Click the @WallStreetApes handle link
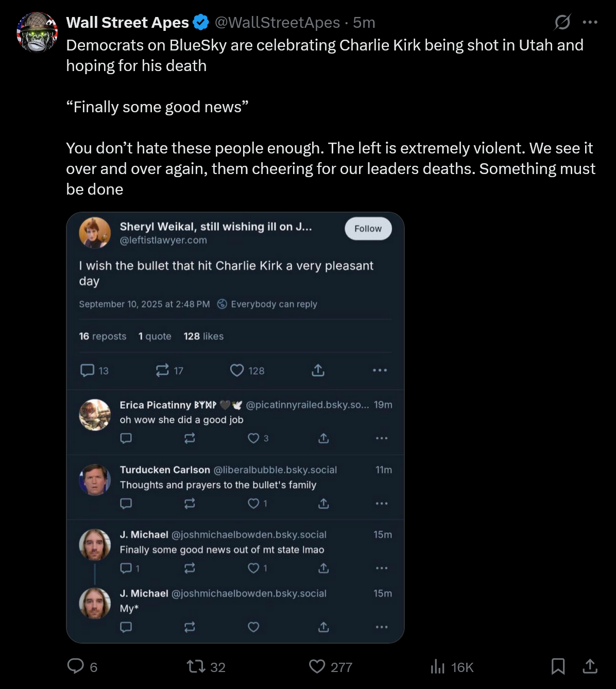The width and height of the screenshot is (616, 689). point(277,23)
